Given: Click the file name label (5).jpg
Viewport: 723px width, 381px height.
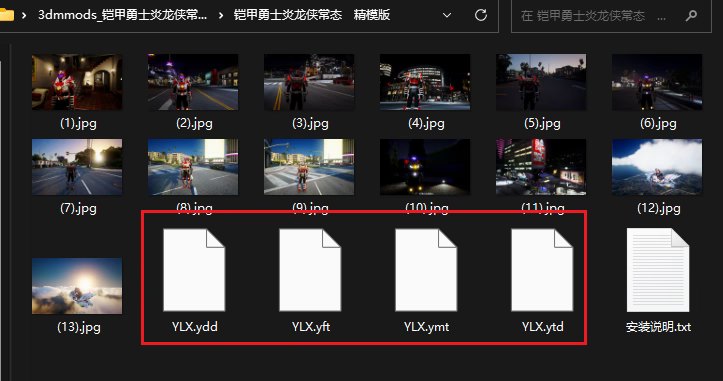Looking at the screenshot, I should tap(542, 123).
